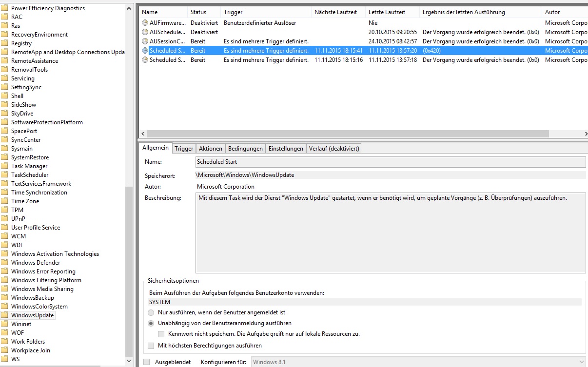The width and height of the screenshot is (588, 367).
Task: Select the Power Efficiency Diagnostics folder icon
Action: tap(5, 8)
